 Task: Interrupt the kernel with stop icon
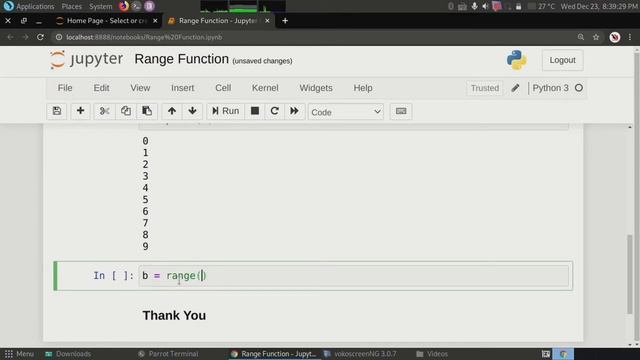[x=255, y=111]
